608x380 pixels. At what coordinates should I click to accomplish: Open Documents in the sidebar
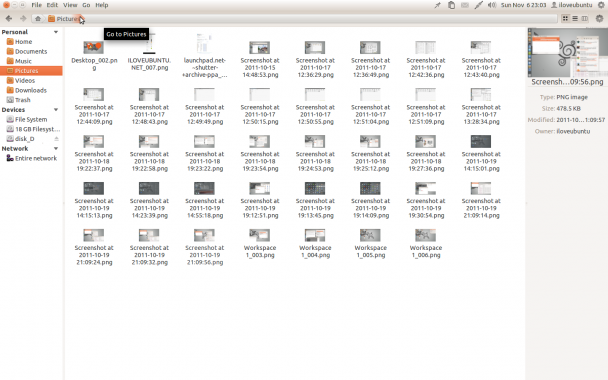(x=31, y=51)
